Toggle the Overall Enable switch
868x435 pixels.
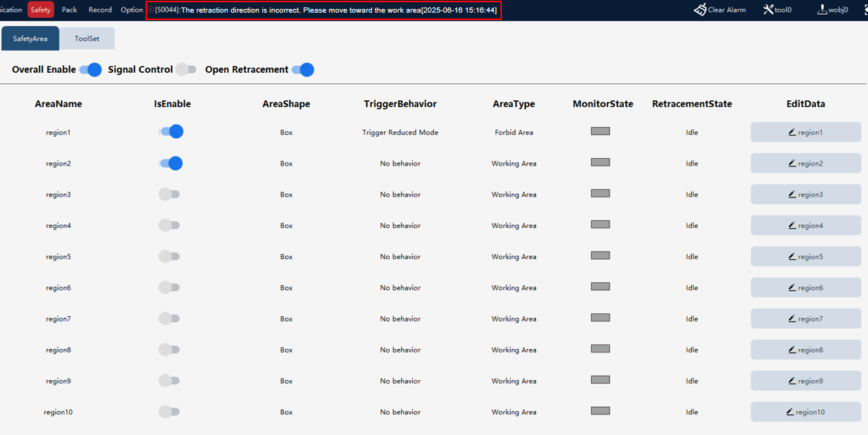[x=91, y=70]
